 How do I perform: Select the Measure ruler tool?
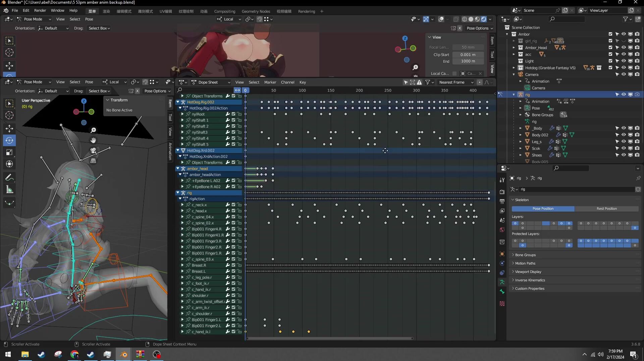pyautogui.click(x=9, y=190)
